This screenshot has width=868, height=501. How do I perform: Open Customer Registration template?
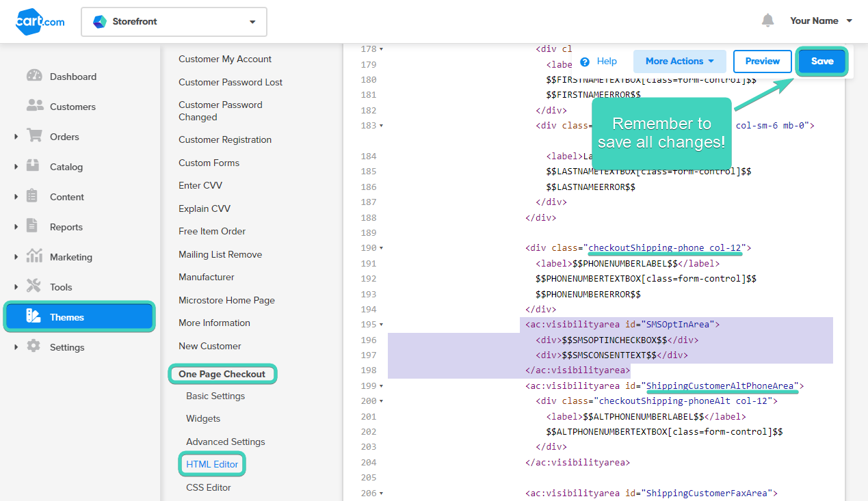(225, 139)
